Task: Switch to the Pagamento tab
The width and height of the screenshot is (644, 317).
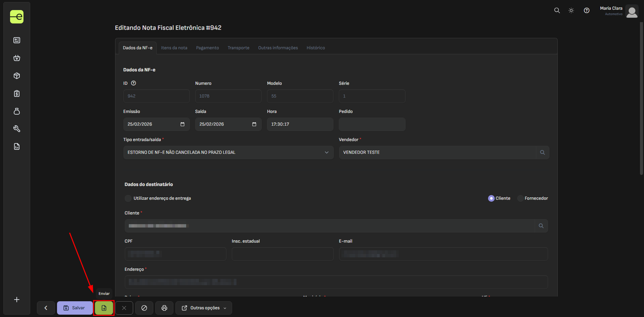Action: [x=207, y=48]
